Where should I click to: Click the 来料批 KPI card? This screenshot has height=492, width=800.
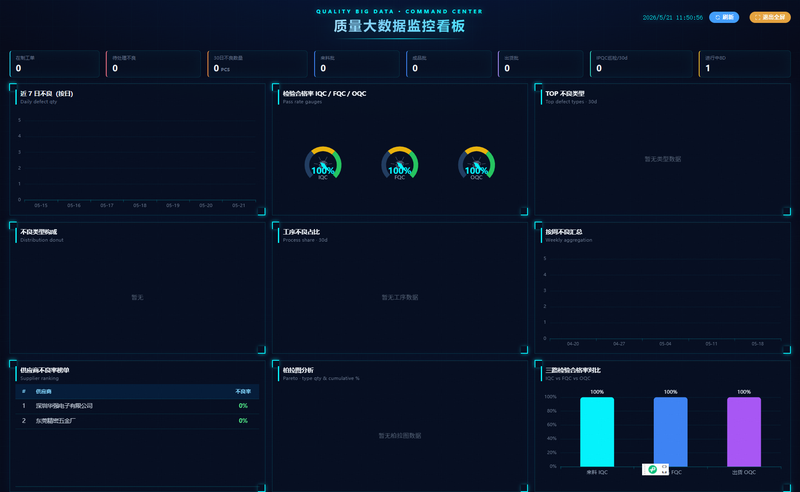[357, 64]
